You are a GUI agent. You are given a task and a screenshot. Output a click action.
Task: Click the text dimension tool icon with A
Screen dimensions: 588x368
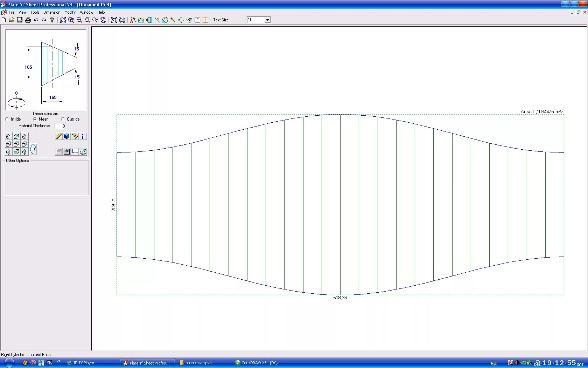pos(133,20)
